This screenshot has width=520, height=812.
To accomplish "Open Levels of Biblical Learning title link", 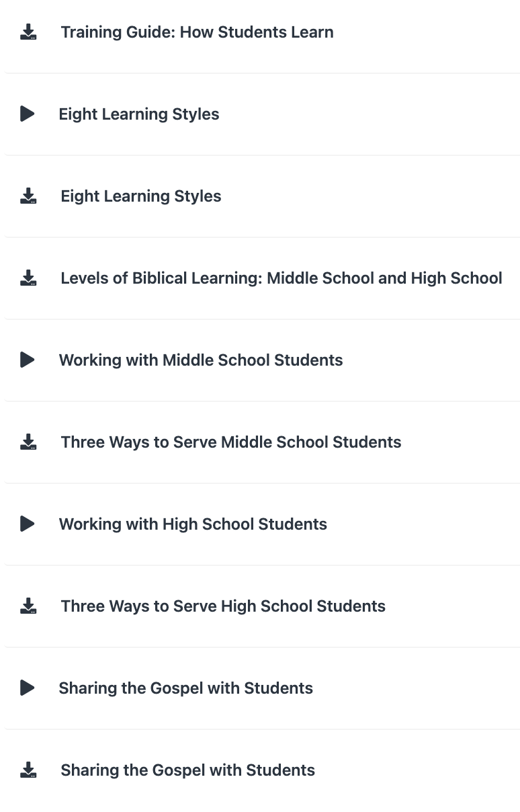I will point(281,278).
